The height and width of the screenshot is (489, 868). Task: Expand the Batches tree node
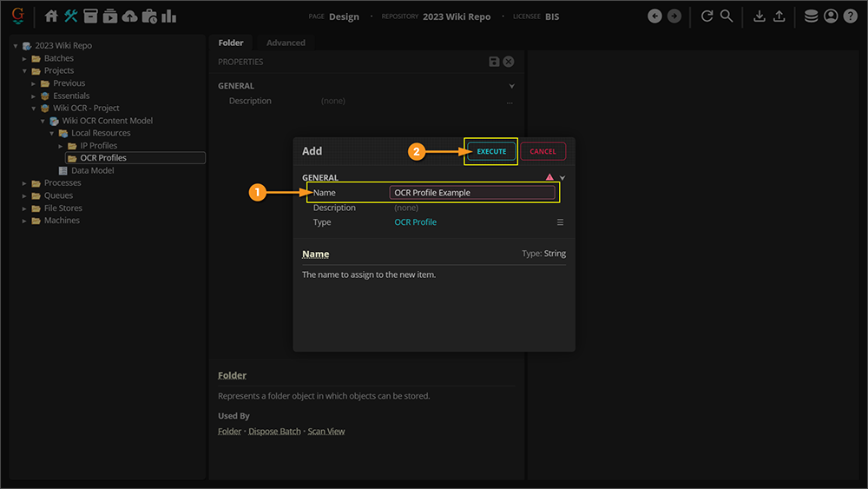point(25,58)
